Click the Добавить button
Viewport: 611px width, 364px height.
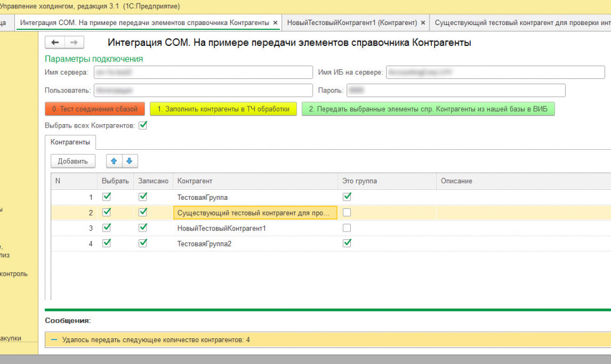[x=73, y=161]
